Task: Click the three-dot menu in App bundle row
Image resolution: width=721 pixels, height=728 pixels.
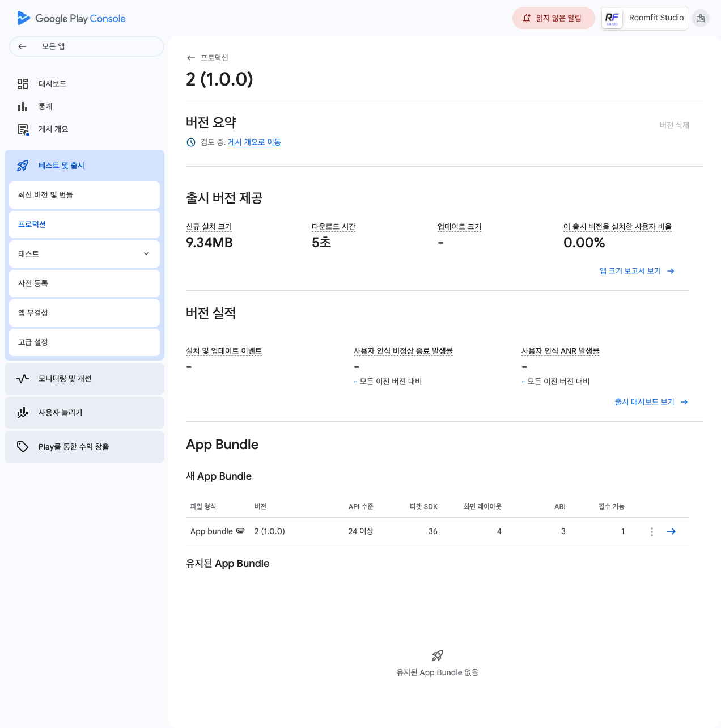Action: coord(652,531)
